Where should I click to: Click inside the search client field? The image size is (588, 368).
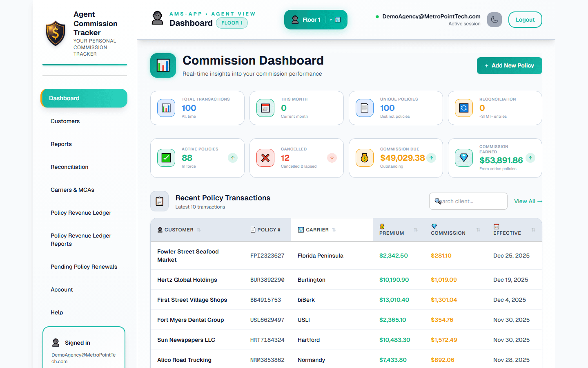coord(468,201)
